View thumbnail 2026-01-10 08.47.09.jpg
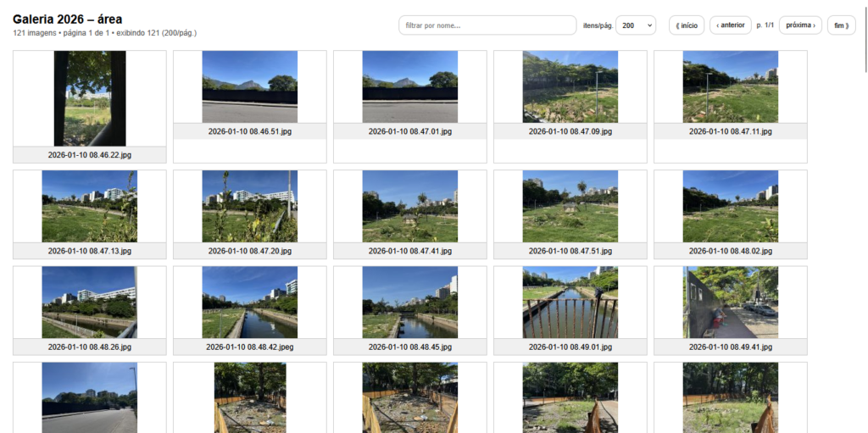868x433 pixels. pos(570,86)
